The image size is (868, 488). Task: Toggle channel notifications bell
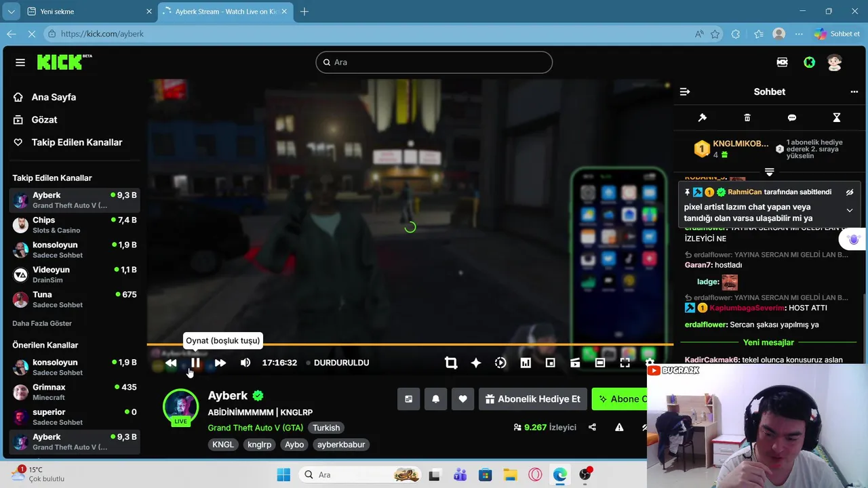(x=435, y=399)
